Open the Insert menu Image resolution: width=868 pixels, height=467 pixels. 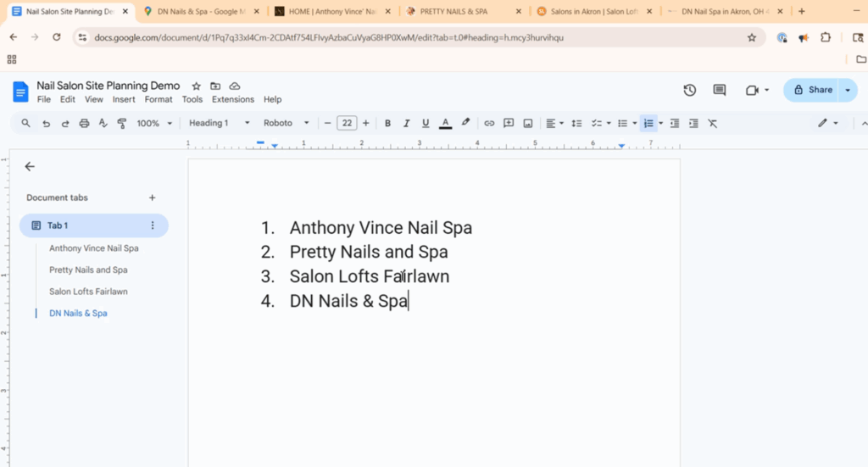pos(124,100)
